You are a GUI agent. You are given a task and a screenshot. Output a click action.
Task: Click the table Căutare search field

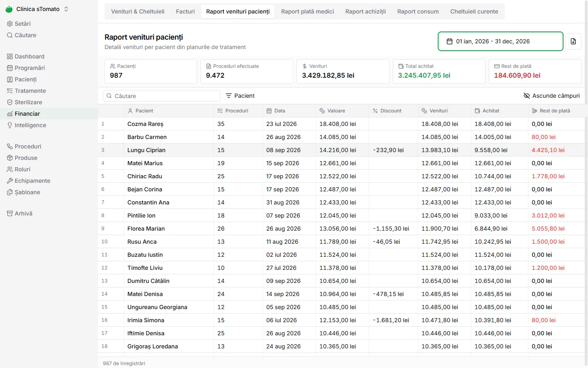point(162,96)
